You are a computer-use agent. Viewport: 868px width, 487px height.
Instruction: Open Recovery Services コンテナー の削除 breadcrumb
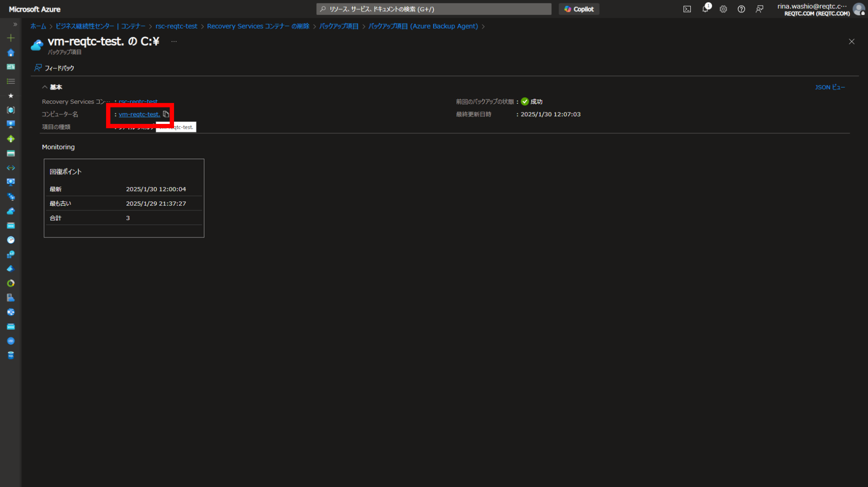[x=258, y=26]
